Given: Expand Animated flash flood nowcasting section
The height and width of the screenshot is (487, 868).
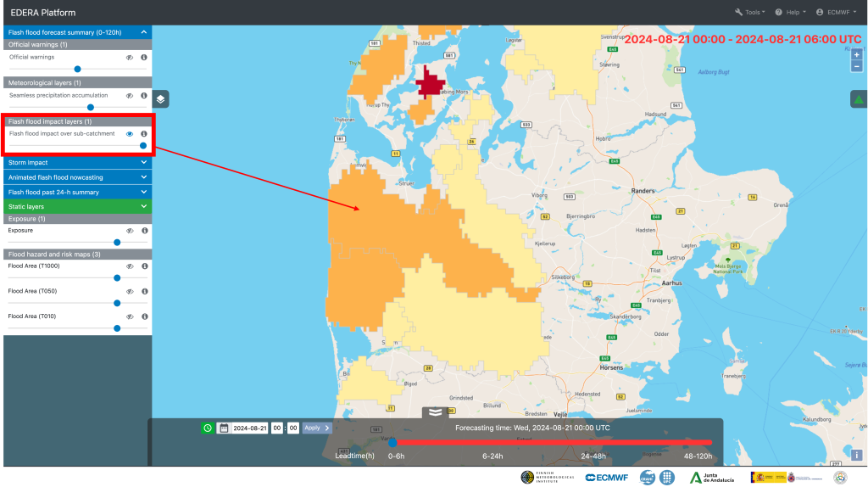Looking at the screenshot, I should (x=76, y=177).
